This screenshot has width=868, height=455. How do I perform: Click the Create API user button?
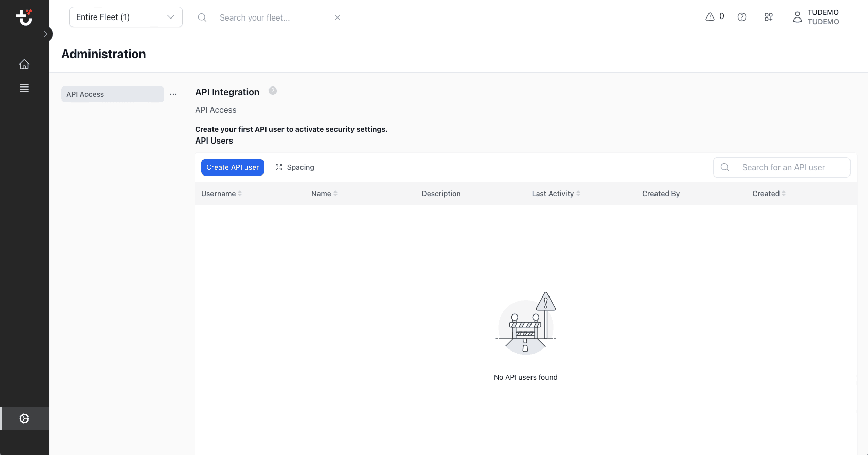click(233, 167)
